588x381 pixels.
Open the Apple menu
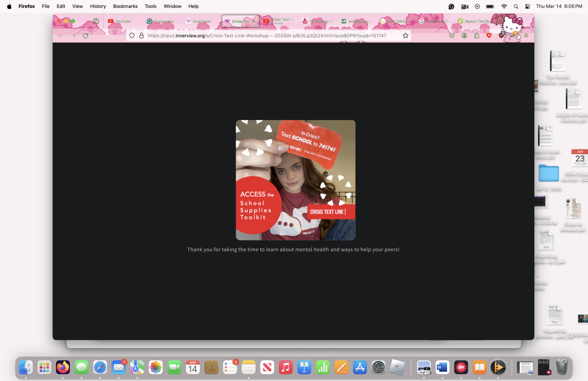point(9,6)
